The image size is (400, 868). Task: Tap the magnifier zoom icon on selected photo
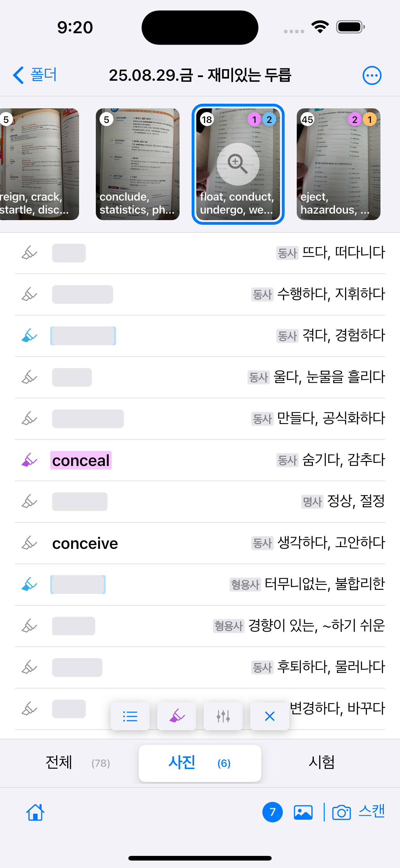238,164
